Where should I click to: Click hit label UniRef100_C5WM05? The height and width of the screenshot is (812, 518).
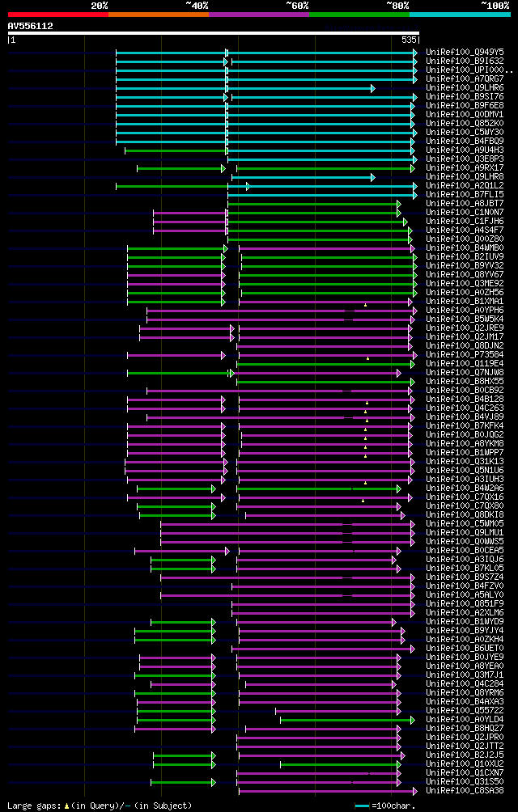[465, 524]
